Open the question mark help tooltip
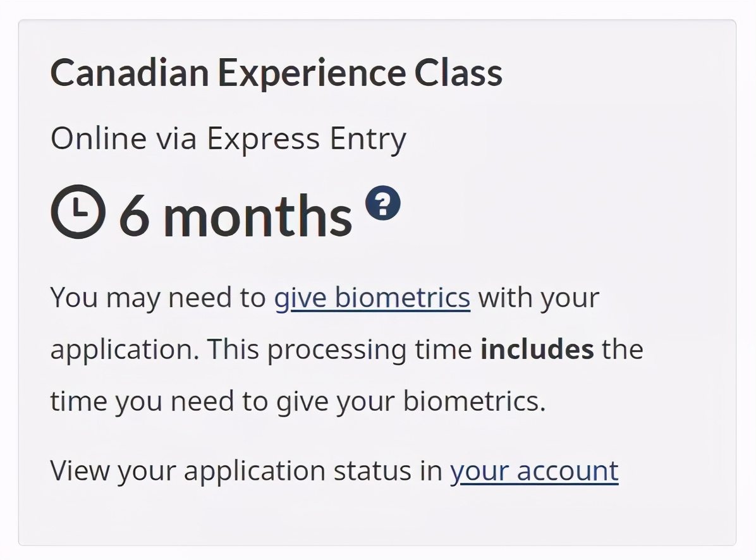The image size is (756, 560). [383, 203]
